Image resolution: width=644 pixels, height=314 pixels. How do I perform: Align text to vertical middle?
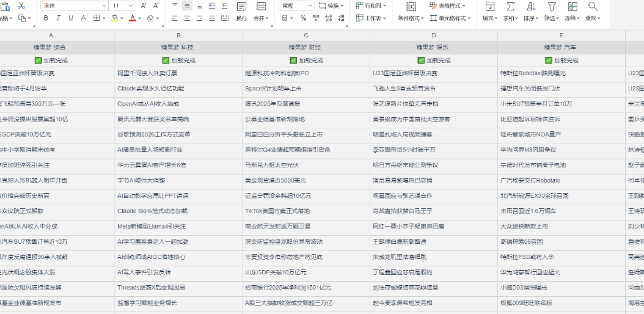tap(188, 5)
